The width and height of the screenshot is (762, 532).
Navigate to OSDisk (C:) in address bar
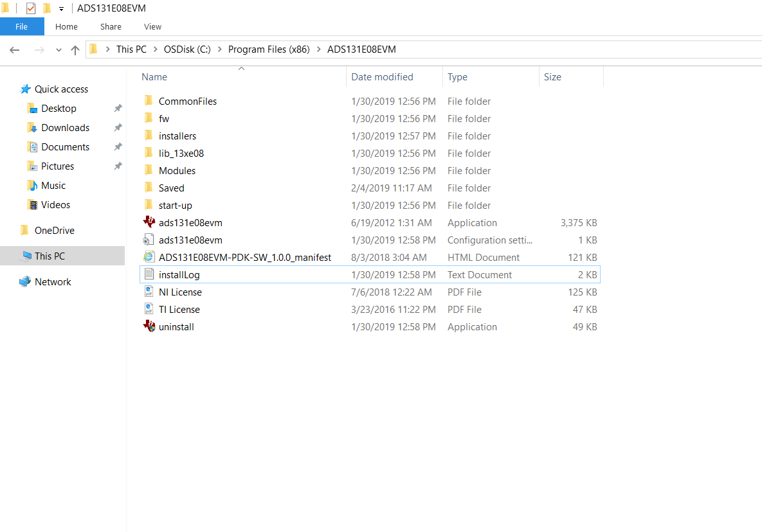click(x=187, y=49)
